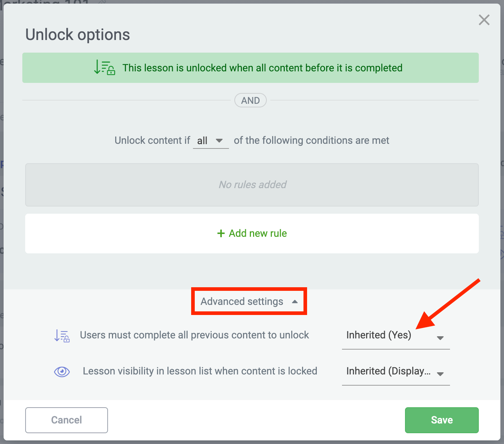Image resolution: width=504 pixels, height=444 pixels.
Task: Click the ordered-lock icon beside previous content setting
Action: (x=62, y=336)
